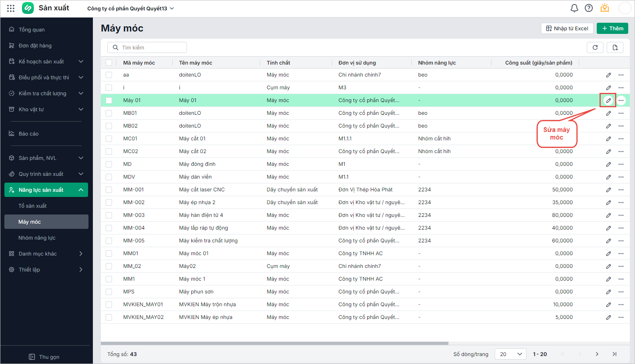Screen dimensions: 635x364
Task: Open the notification bell icon
Action: tap(574, 8)
